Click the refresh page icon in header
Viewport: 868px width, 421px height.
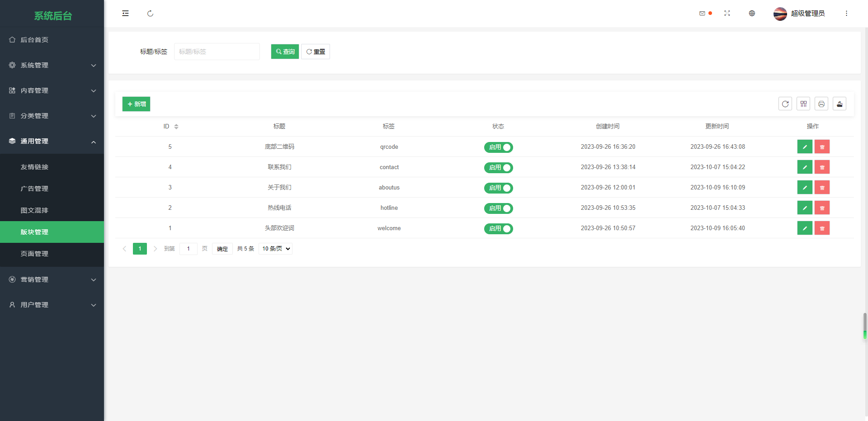tap(150, 14)
